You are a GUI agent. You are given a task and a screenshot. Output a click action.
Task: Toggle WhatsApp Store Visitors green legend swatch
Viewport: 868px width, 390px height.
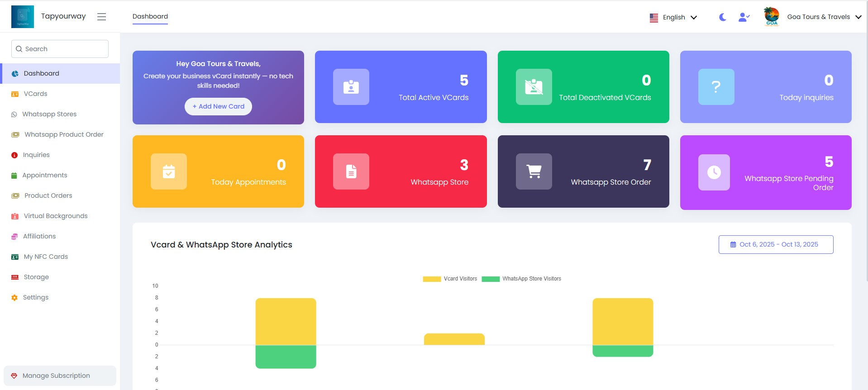pos(491,279)
